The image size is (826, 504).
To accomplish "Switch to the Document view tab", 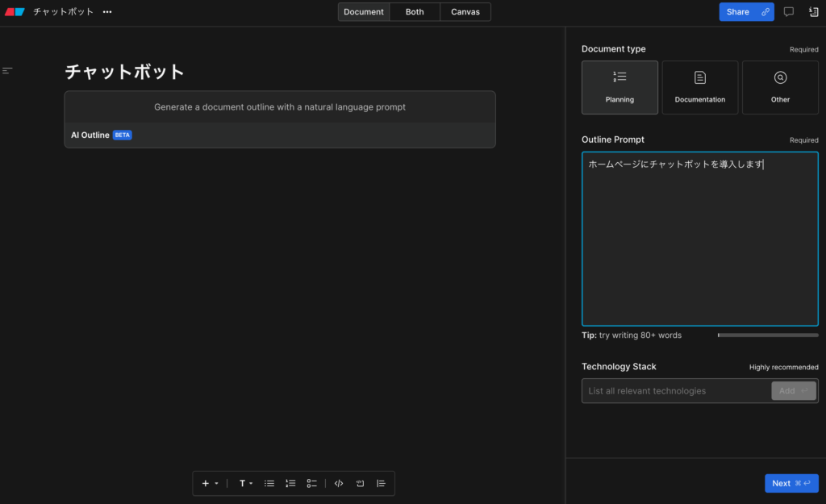I will (364, 11).
